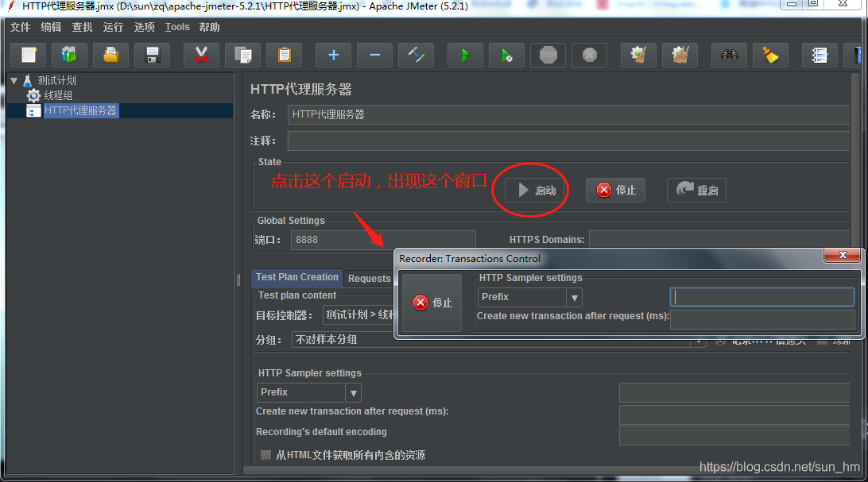The image size is (868, 482).
Task: Click 停止 in Recorder Transactions Control dialog
Action: click(432, 303)
